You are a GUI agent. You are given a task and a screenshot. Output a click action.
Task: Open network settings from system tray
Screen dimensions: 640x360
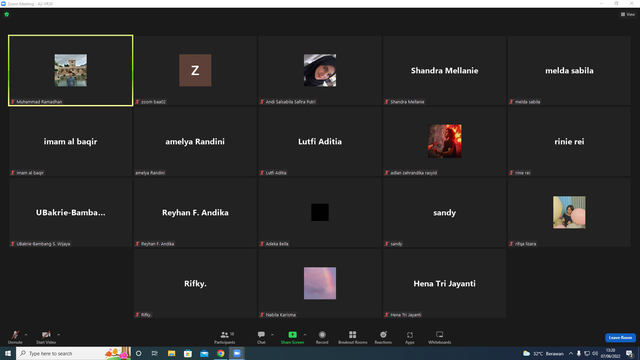587,353
